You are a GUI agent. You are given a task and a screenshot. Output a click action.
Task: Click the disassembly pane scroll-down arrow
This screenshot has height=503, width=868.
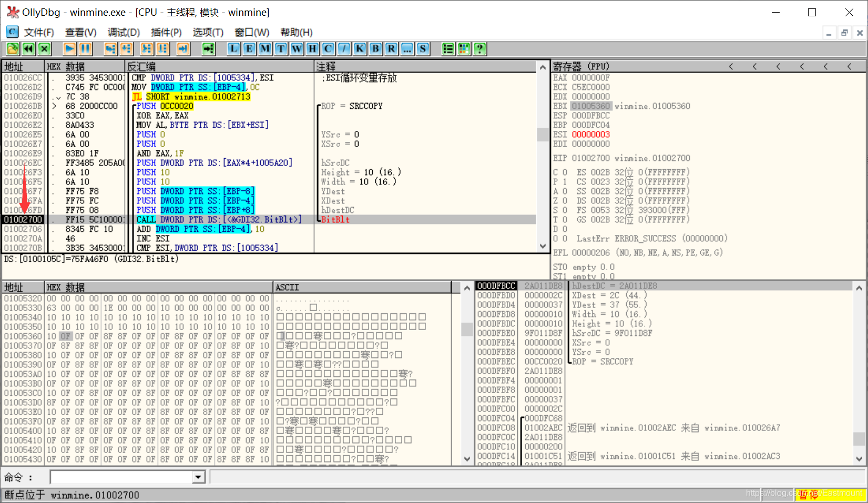pyautogui.click(x=543, y=246)
